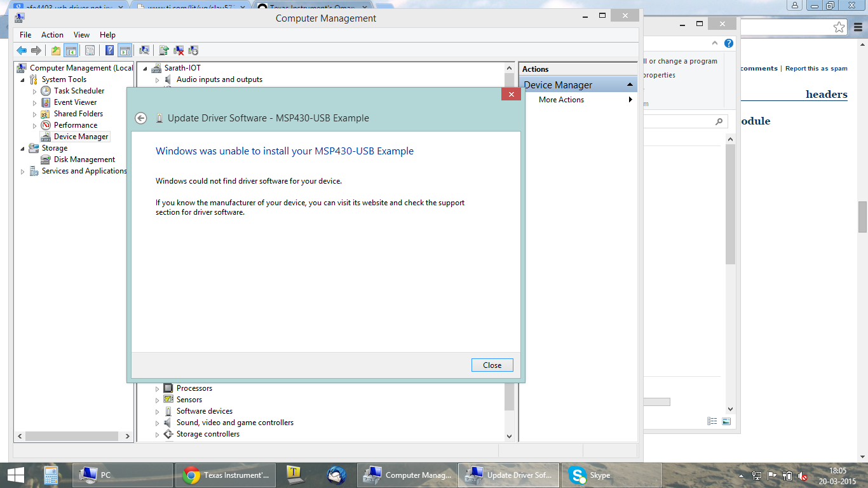Toggle Show/Hide Action Pane toolbar icon
Image resolution: width=868 pixels, height=488 pixels.
pyautogui.click(x=125, y=50)
